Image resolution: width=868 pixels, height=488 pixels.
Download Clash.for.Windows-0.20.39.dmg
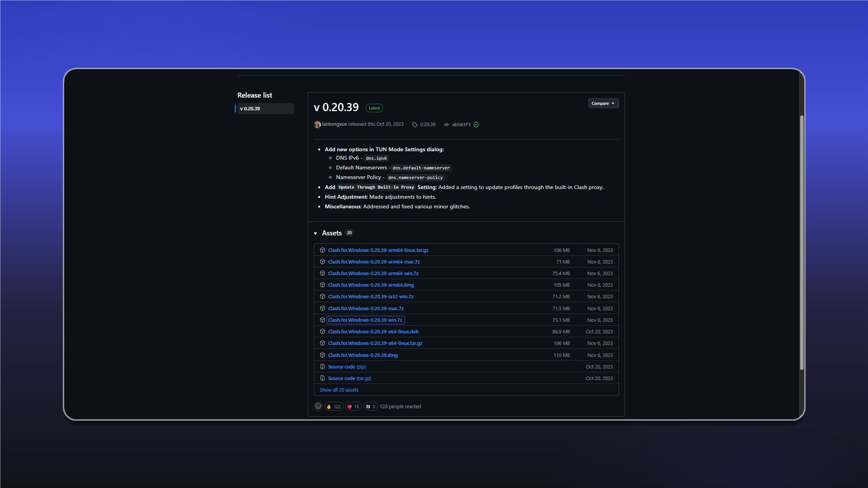pyautogui.click(x=363, y=355)
